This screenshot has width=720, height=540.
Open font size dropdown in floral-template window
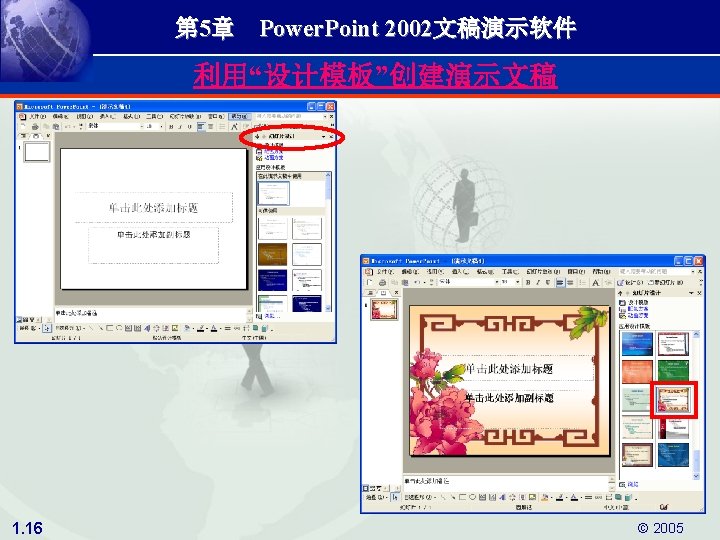coord(518,282)
